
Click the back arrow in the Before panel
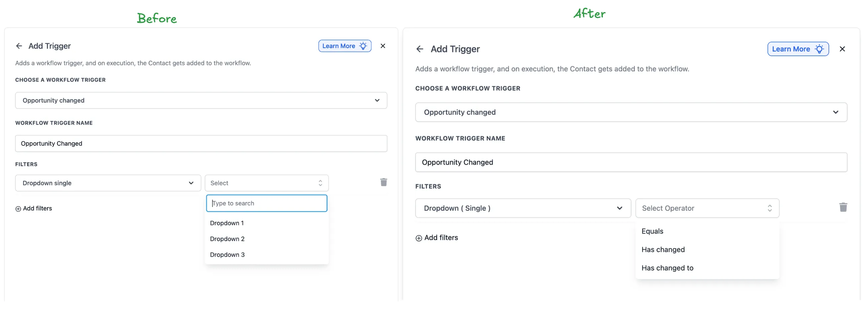19,46
